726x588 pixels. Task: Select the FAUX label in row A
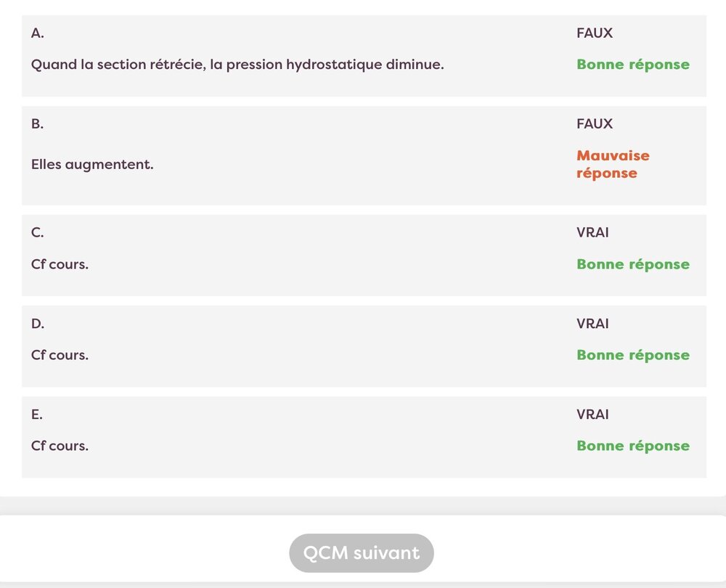595,33
